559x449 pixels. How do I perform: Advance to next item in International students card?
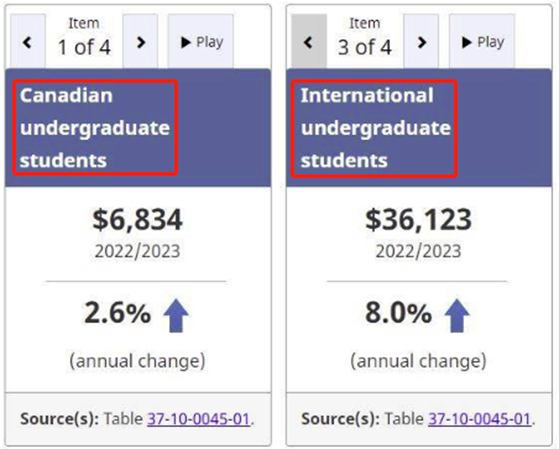(421, 41)
